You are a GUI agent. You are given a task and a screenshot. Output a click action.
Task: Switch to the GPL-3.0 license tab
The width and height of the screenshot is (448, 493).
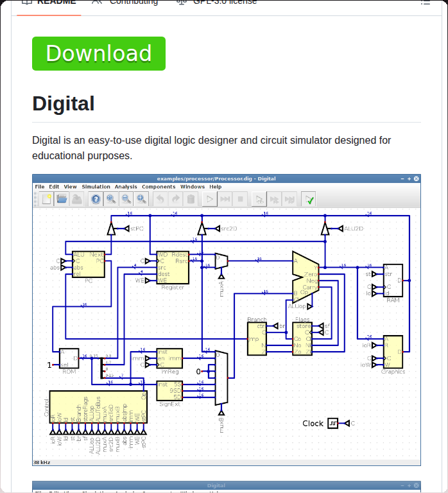pyautogui.click(x=216, y=3)
